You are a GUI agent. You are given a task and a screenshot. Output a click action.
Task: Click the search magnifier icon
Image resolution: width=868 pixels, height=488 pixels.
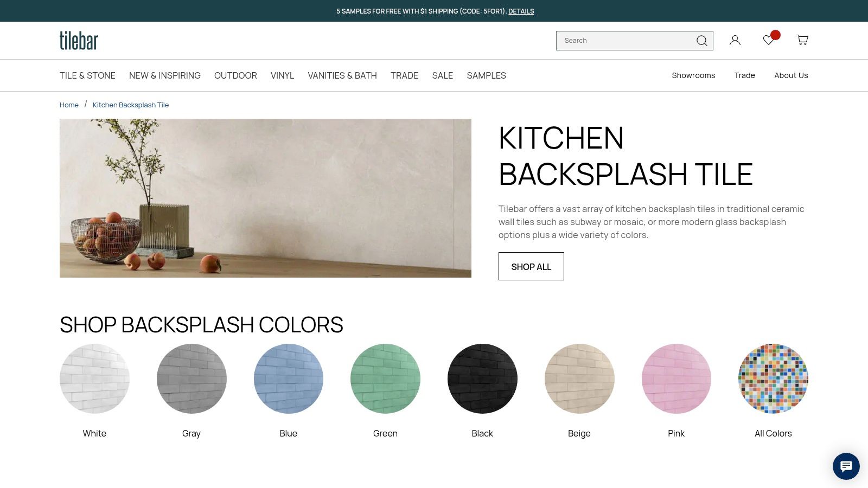[701, 41]
